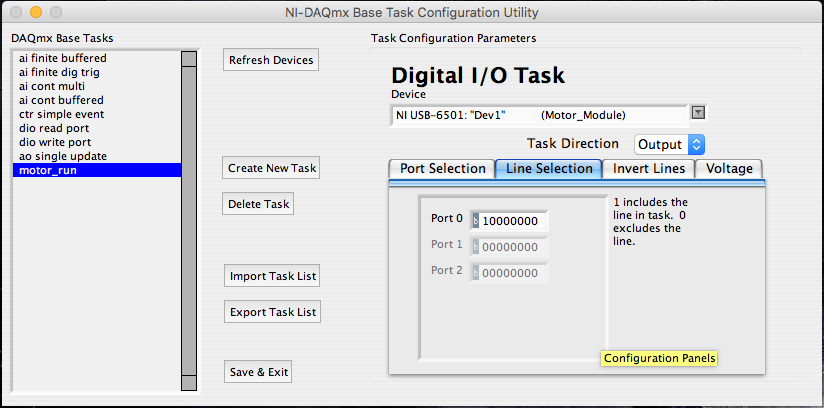824x408 pixels.
Task: Open the Invert Lines tab
Action: click(x=648, y=169)
